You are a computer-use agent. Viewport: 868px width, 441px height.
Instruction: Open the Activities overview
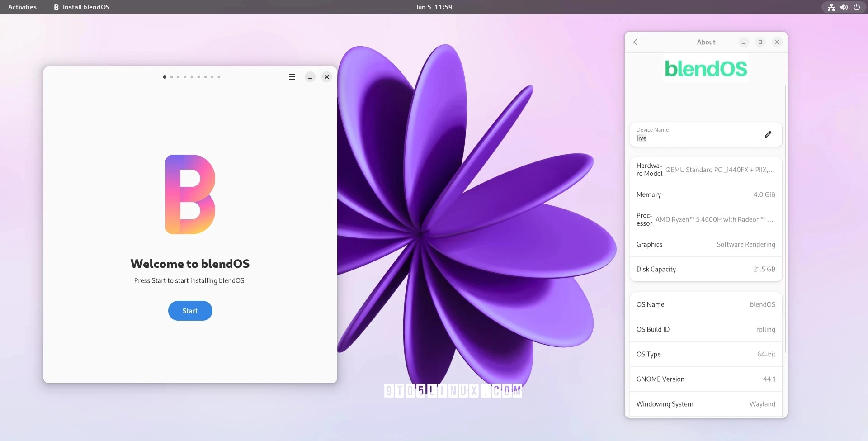(22, 7)
